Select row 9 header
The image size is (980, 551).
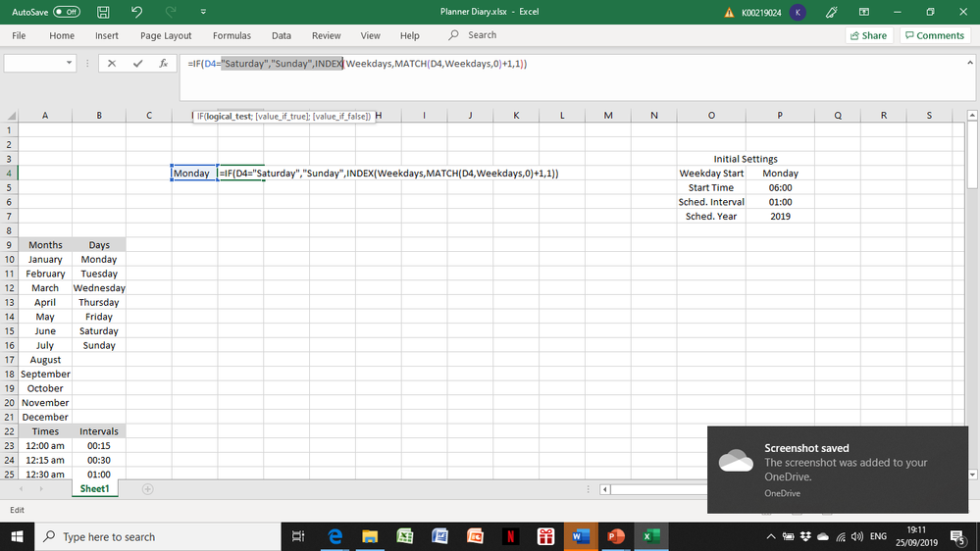coord(9,245)
